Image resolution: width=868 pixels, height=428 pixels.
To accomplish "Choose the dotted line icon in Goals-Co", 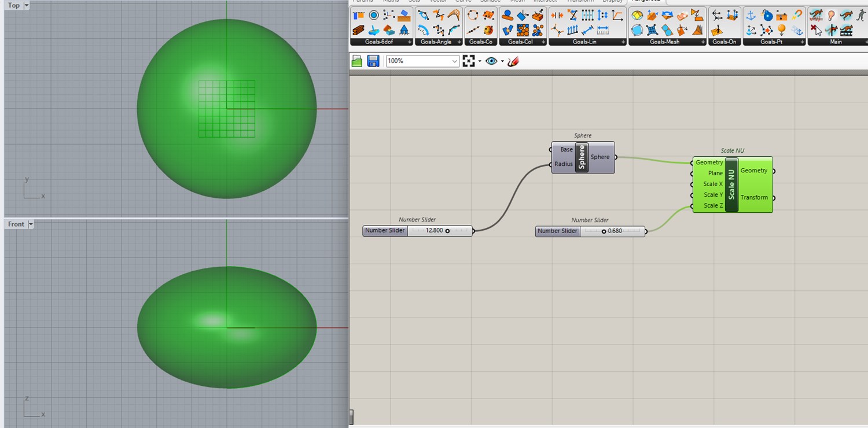I will click(x=473, y=30).
